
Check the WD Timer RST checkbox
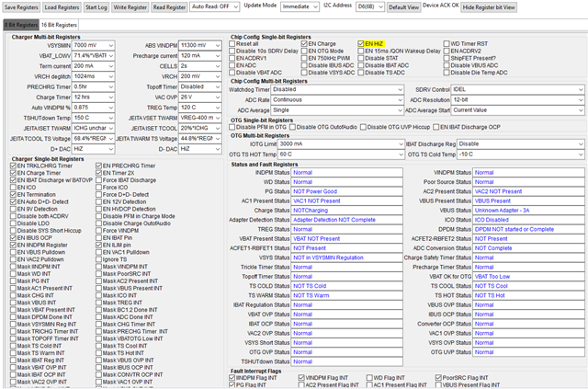pos(447,43)
